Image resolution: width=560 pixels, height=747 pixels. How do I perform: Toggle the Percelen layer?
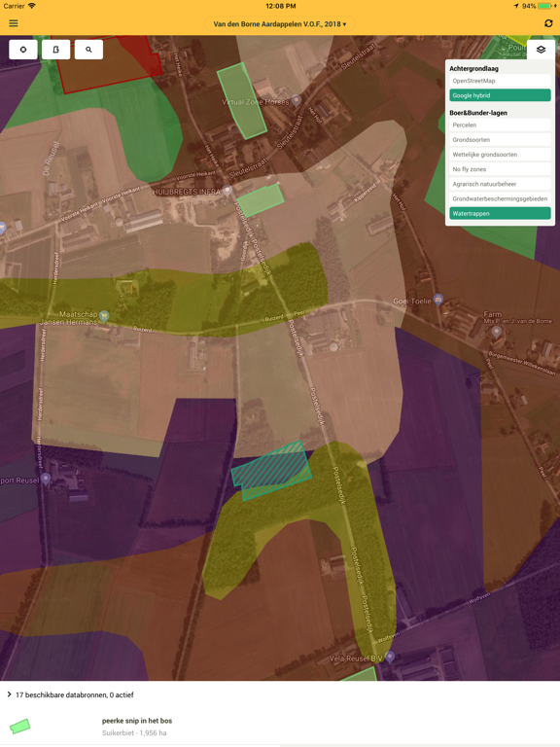click(x=500, y=124)
